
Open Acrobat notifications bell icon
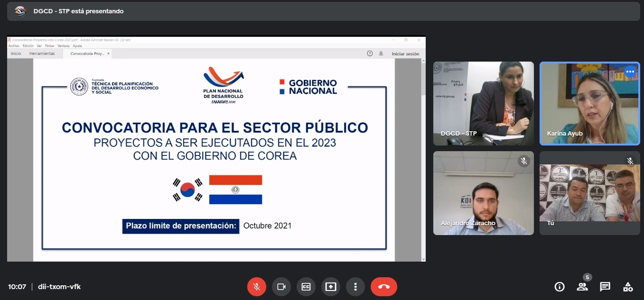(x=381, y=54)
